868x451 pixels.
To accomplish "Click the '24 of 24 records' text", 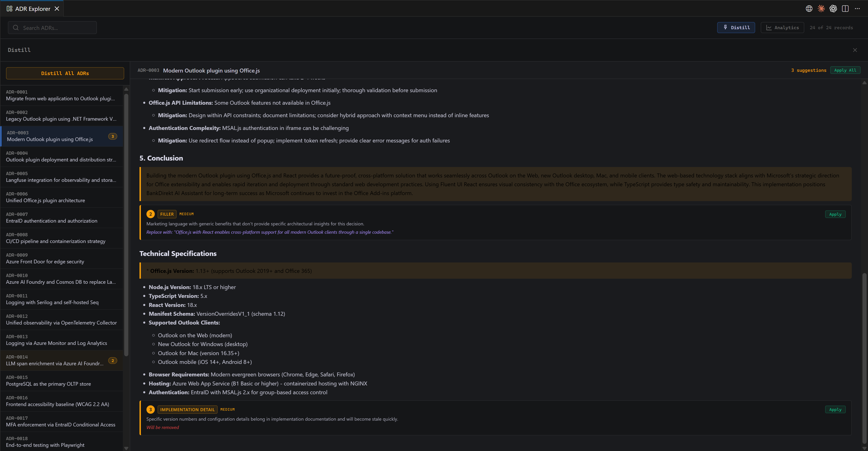I will point(831,28).
